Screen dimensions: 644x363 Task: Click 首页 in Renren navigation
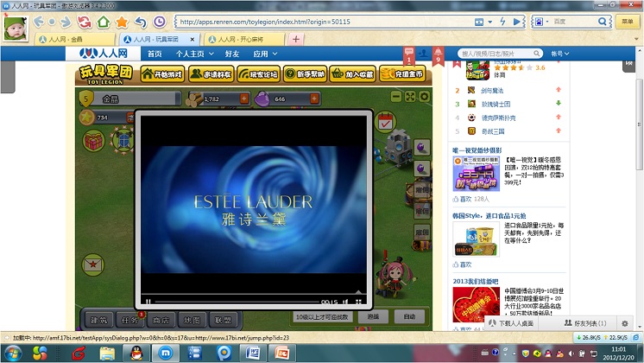155,54
